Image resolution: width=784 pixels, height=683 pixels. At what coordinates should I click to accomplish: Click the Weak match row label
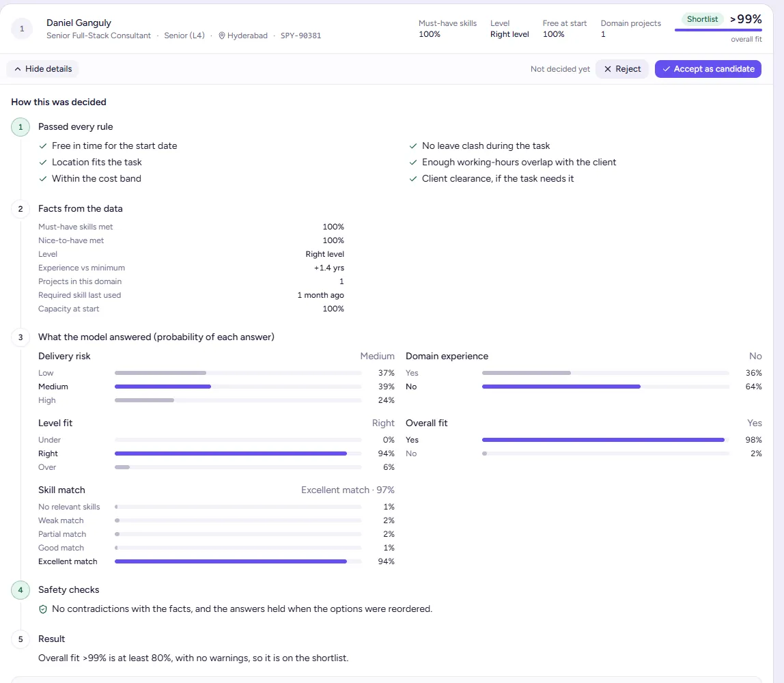coord(61,520)
